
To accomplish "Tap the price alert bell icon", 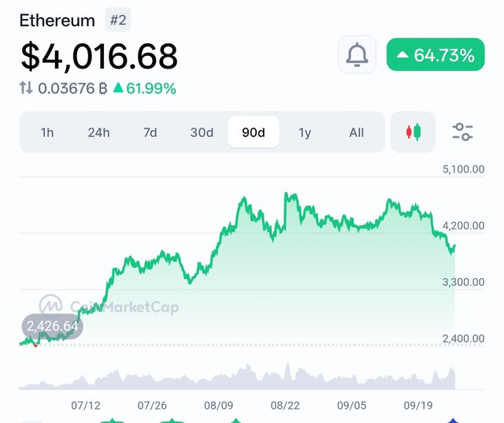I will pos(357,55).
